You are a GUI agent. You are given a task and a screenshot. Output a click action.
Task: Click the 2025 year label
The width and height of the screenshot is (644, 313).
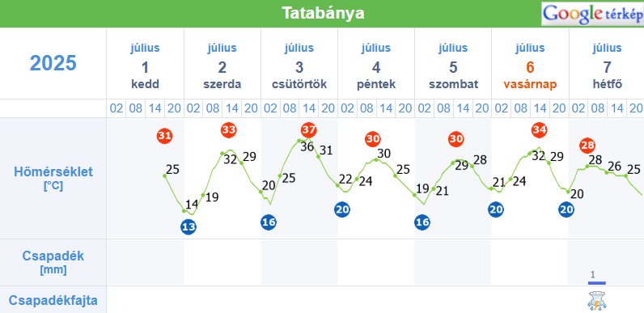(x=53, y=63)
